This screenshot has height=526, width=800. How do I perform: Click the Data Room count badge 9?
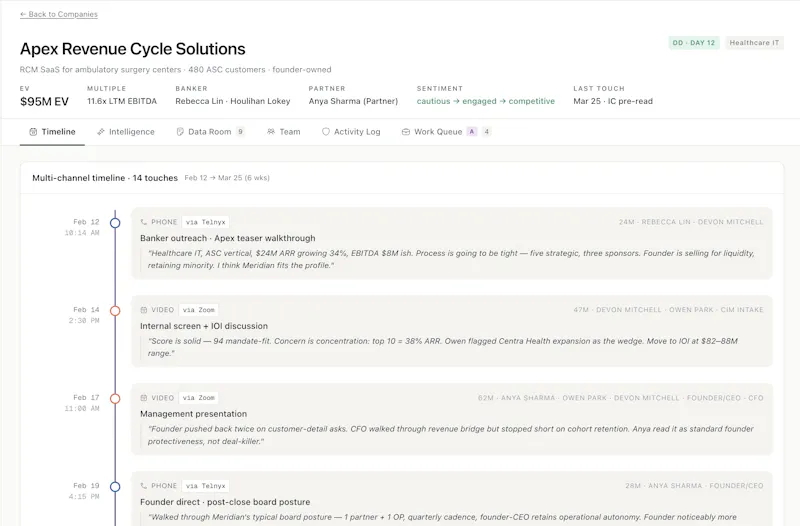pos(240,132)
